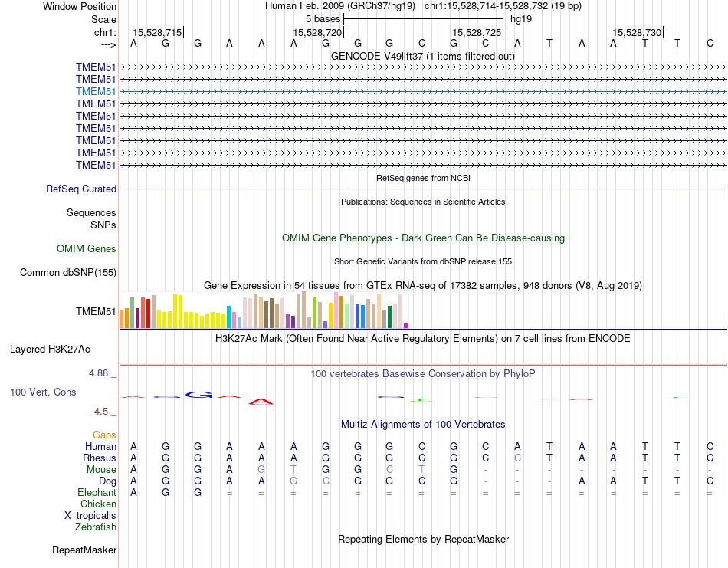Click the magenta bar ending the GTEx chart
Viewport: 728px width, 568px height.
[x=406, y=326]
